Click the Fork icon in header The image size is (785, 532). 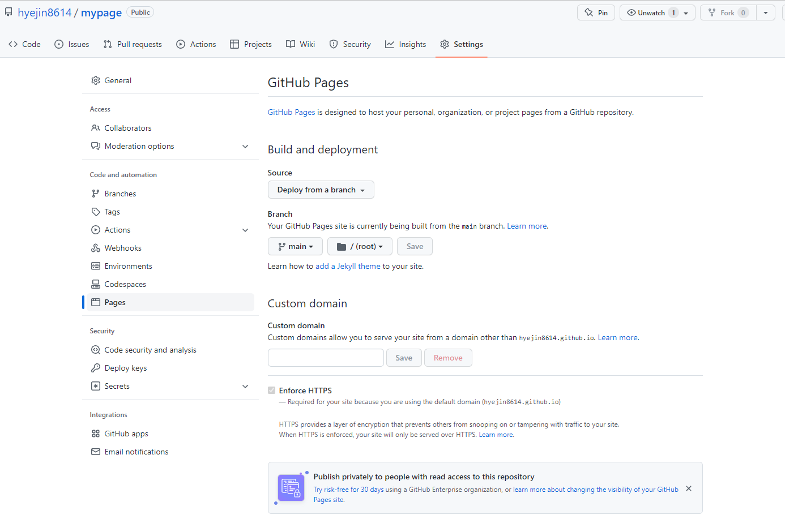[x=712, y=12]
